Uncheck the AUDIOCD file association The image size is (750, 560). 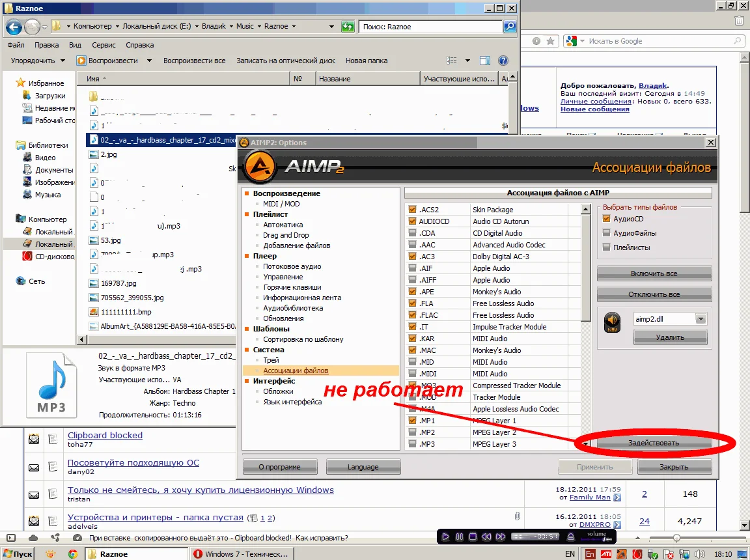(x=412, y=221)
